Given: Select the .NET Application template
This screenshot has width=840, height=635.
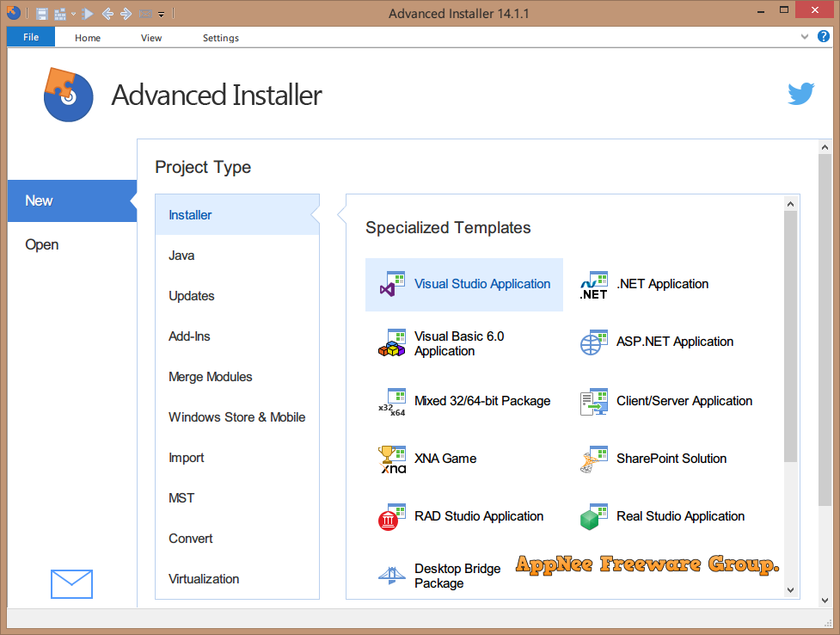Looking at the screenshot, I should (x=645, y=285).
